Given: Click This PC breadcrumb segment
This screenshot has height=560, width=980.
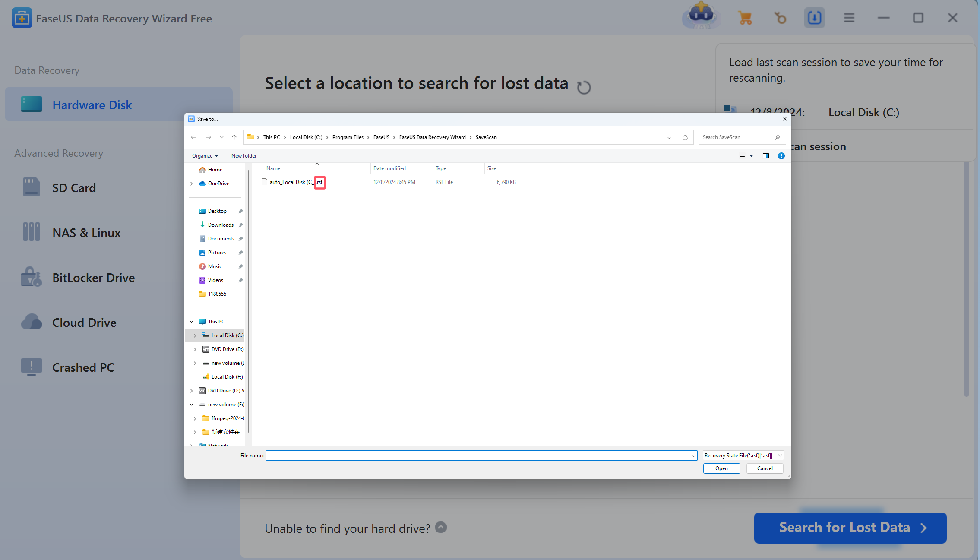Looking at the screenshot, I should click(272, 137).
